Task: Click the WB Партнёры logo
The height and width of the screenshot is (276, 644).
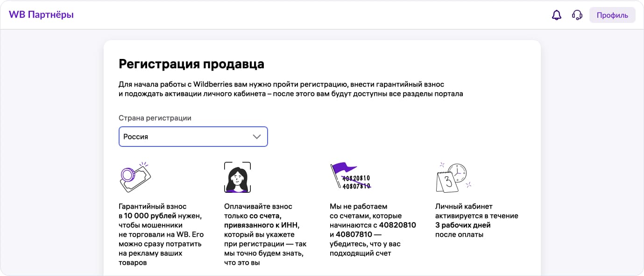Action: pos(41,14)
